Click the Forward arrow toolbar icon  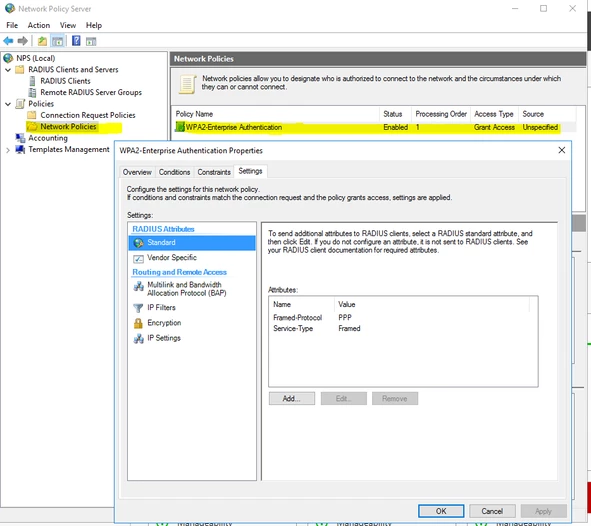click(23, 41)
